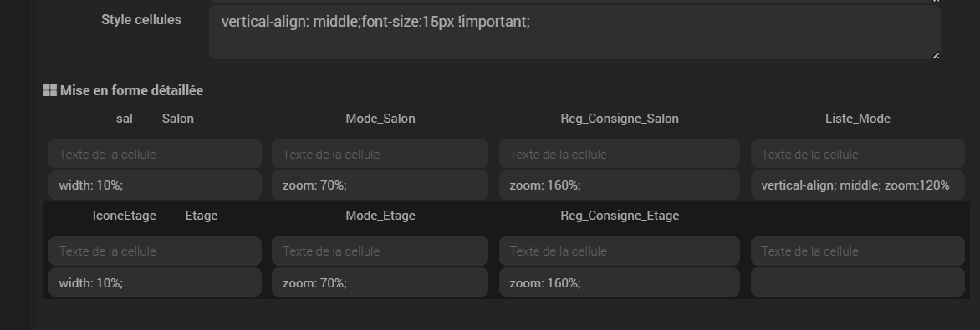Click the cell text field under Reg_Consigne_Salon

point(620,154)
